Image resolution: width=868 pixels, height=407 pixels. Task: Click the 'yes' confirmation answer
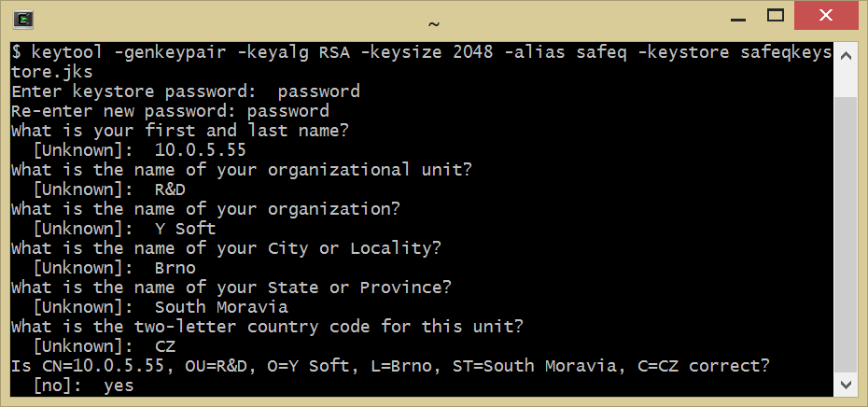point(119,385)
